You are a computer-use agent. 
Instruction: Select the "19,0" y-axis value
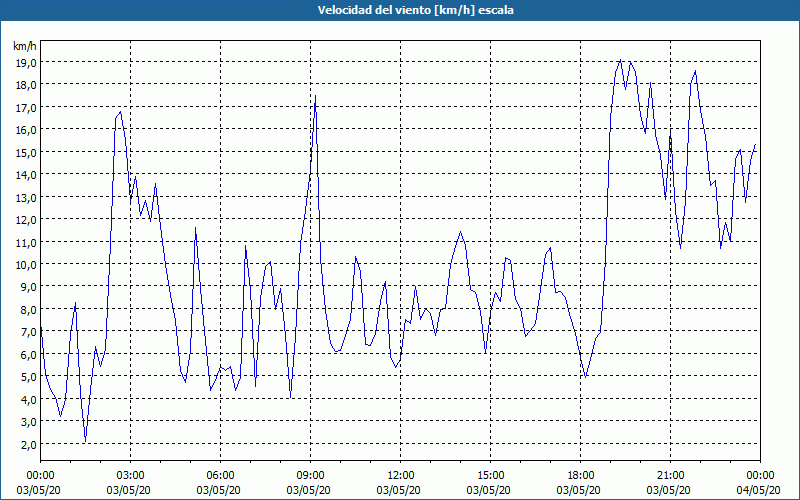(26, 62)
